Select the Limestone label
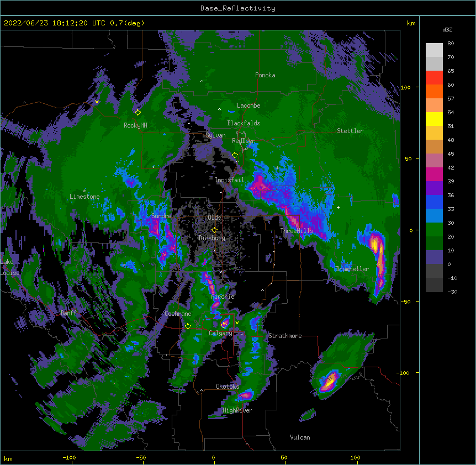This screenshot has height=465, width=476. tap(84, 197)
